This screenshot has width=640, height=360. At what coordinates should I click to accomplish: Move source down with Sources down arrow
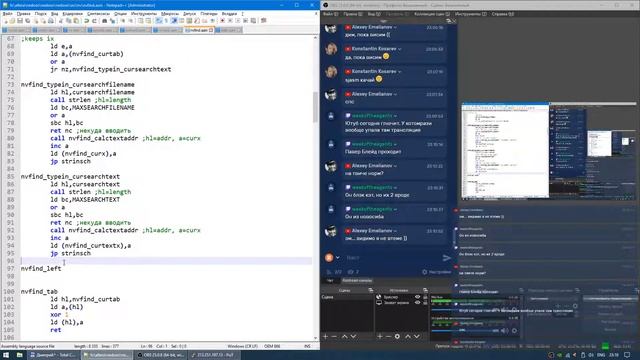(x=417, y=336)
